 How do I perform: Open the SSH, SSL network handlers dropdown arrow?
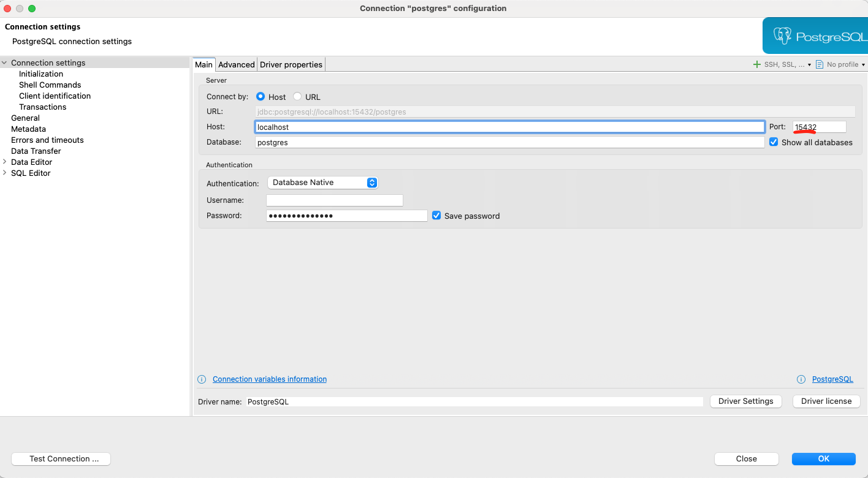(809, 65)
